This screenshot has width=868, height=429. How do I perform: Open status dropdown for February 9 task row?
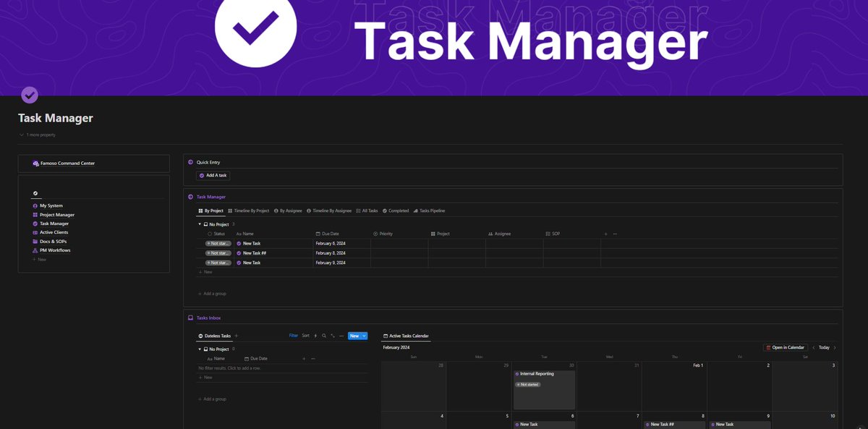[x=218, y=263]
